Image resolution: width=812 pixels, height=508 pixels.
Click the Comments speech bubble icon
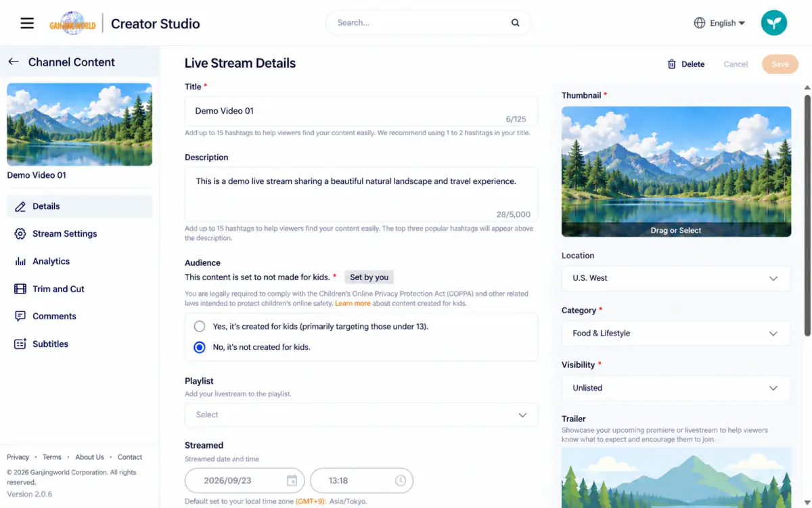pos(20,316)
